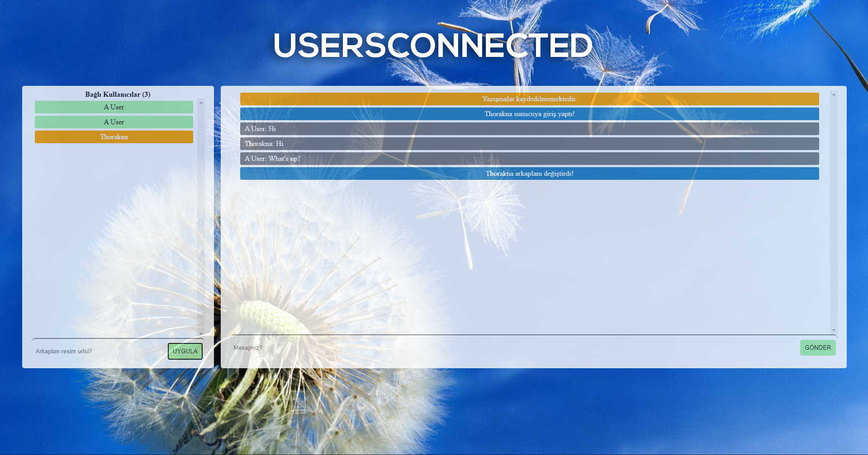Screen dimensions: 868x455
Task: Select the 'Thorakna: Hi' chat message
Action: [529, 144]
